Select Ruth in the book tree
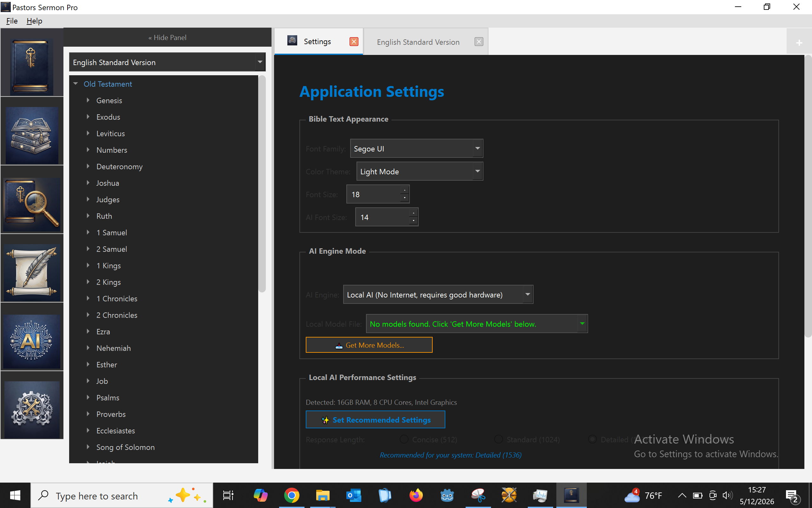This screenshot has height=508, width=812. pyautogui.click(x=104, y=216)
